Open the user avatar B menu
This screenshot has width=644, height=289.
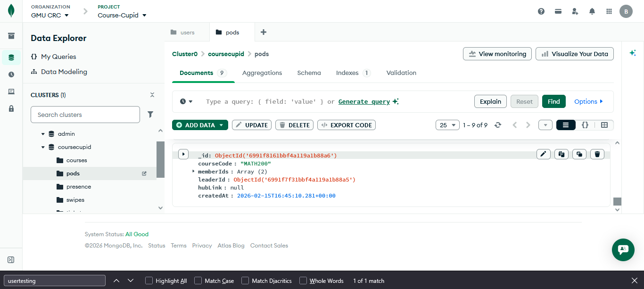click(626, 11)
